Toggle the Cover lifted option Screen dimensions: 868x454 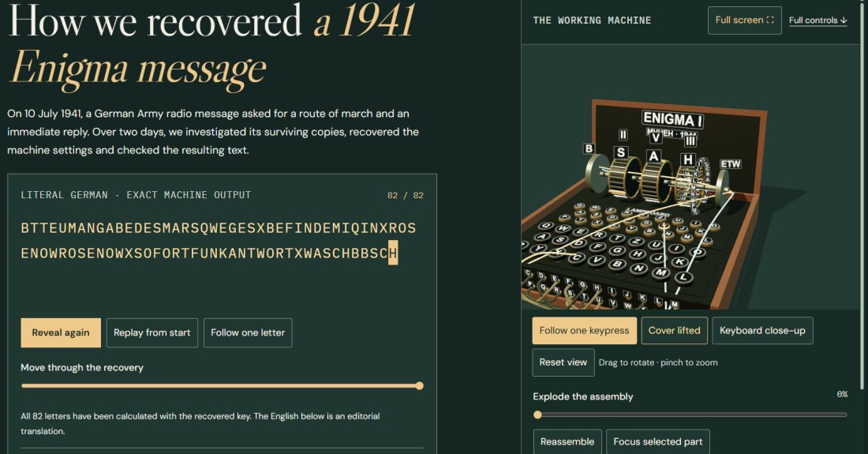pyautogui.click(x=674, y=331)
